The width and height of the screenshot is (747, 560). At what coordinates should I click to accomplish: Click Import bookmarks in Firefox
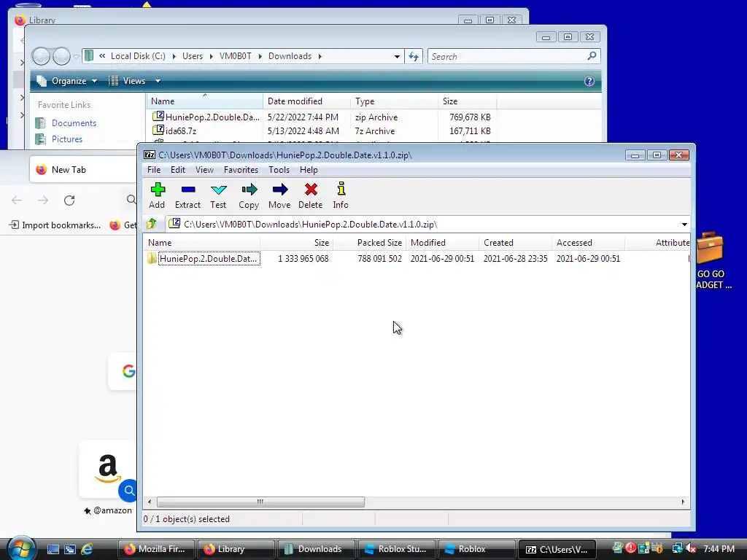55,225
